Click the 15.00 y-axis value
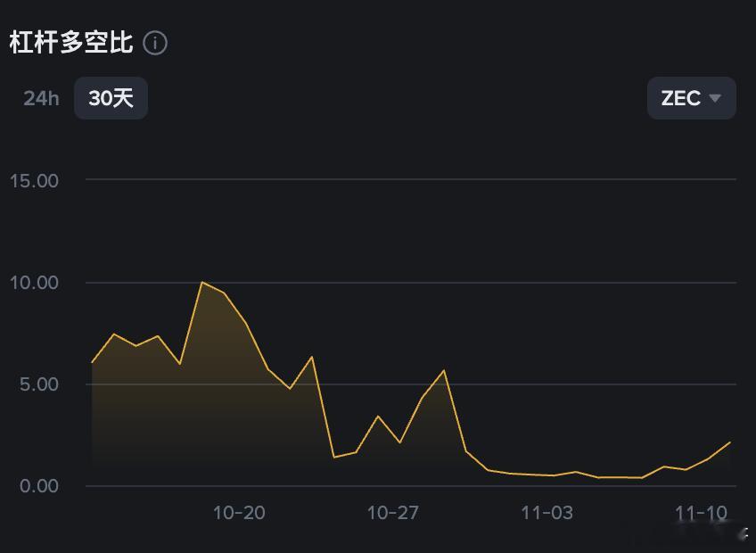 click(34, 180)
